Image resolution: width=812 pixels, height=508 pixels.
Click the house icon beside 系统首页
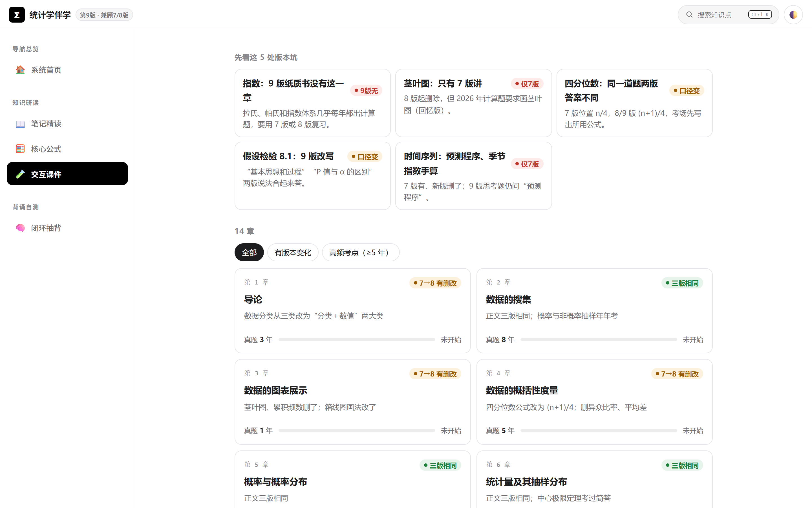pos(20,70)
